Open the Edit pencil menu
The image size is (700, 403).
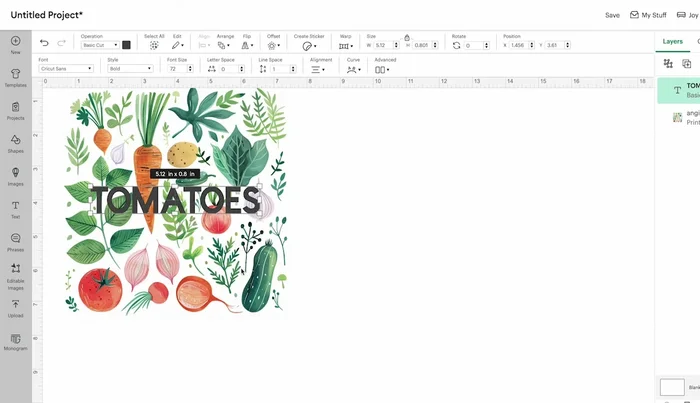coord(177,45)
